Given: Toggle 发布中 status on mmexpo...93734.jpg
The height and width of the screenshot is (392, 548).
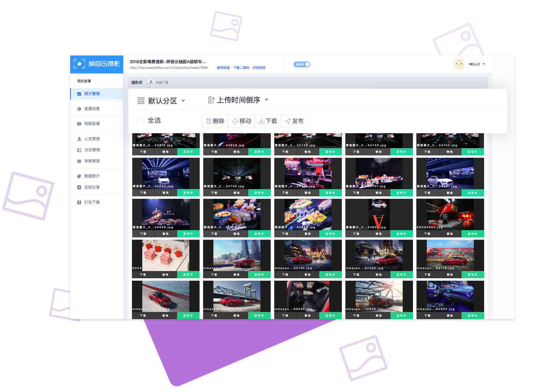Looking at the screenshot, I should pyautogui.click(x=330, y=275).
